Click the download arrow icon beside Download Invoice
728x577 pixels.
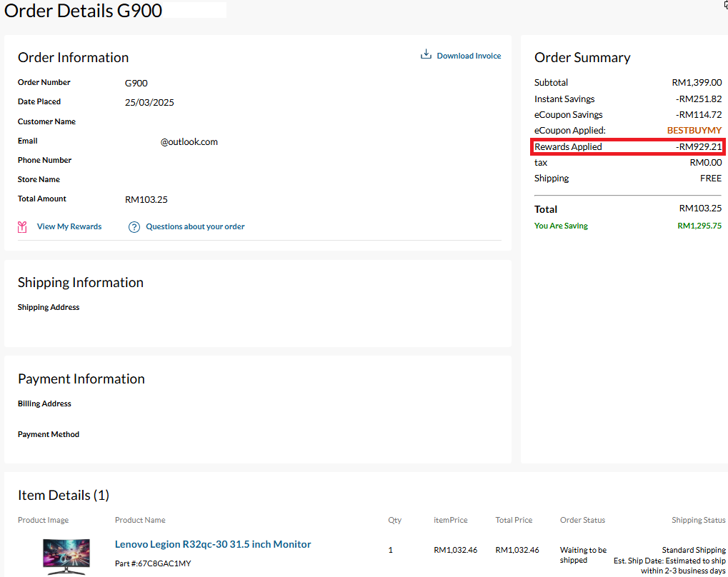point(426,55)
